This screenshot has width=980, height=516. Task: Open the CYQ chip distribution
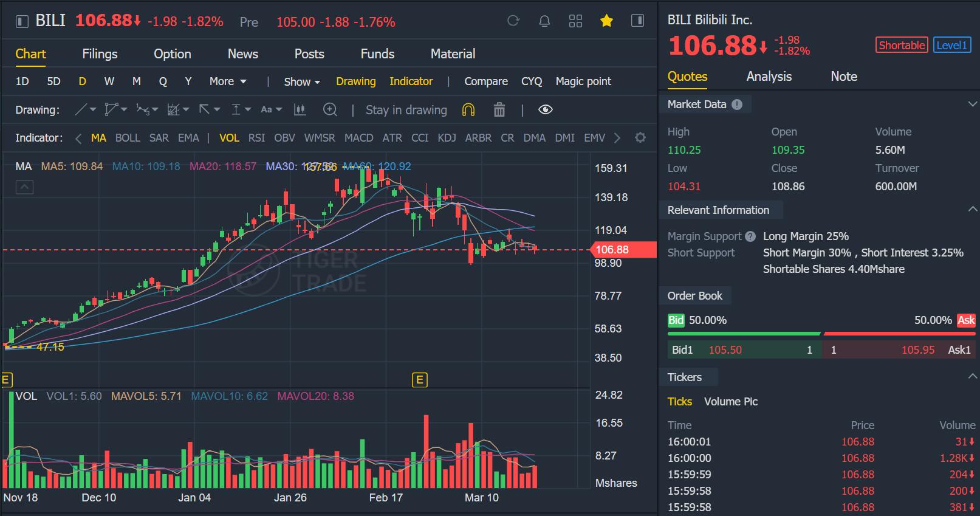[532, 81]
